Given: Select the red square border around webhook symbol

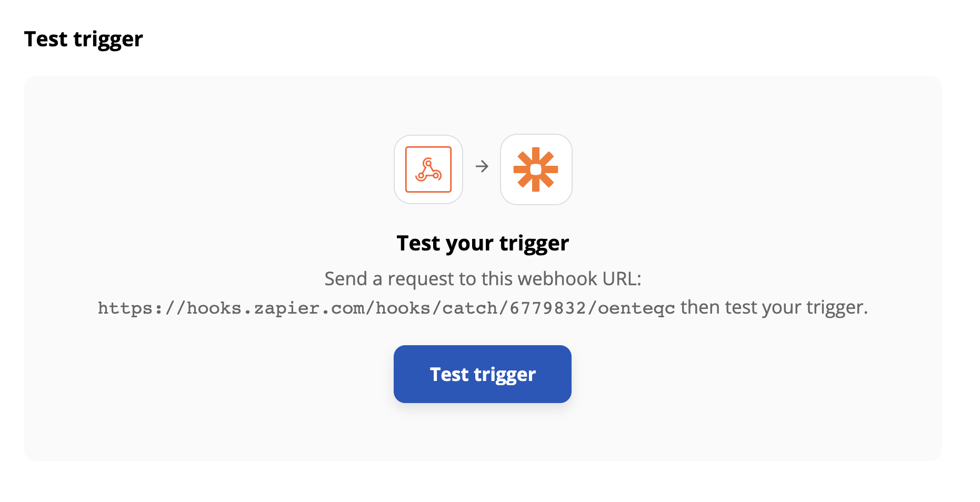Looking at the screenshot, I should coord(428,169).
